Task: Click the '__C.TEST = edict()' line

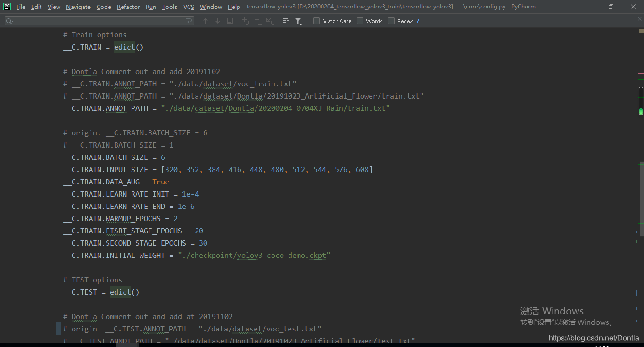Action: [101, 292]
